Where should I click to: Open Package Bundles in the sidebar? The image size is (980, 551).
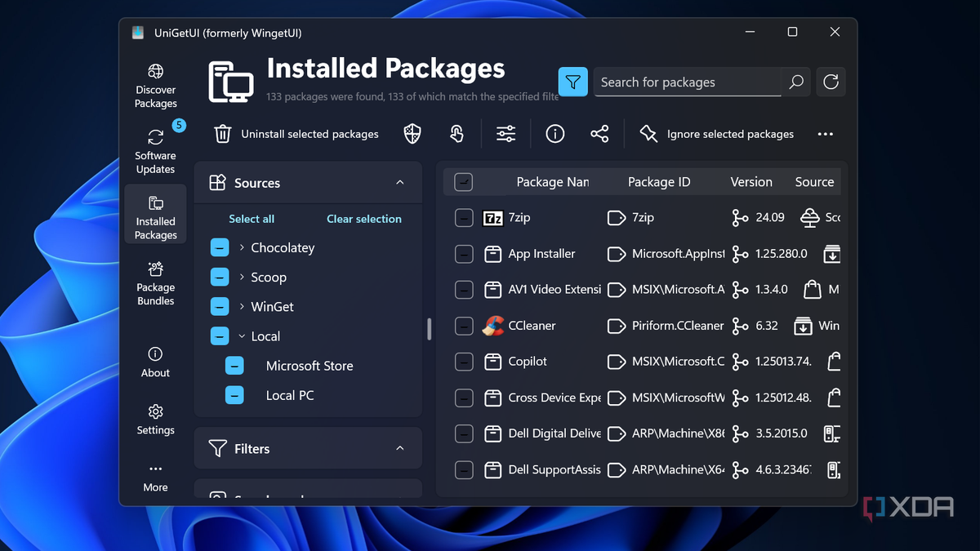155,283
